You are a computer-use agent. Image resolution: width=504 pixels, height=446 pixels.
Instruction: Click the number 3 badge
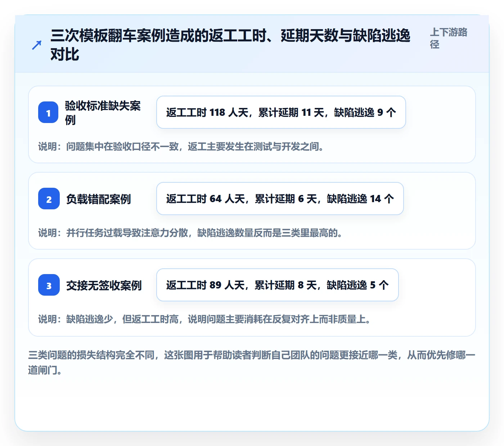[x=49, y=285]
